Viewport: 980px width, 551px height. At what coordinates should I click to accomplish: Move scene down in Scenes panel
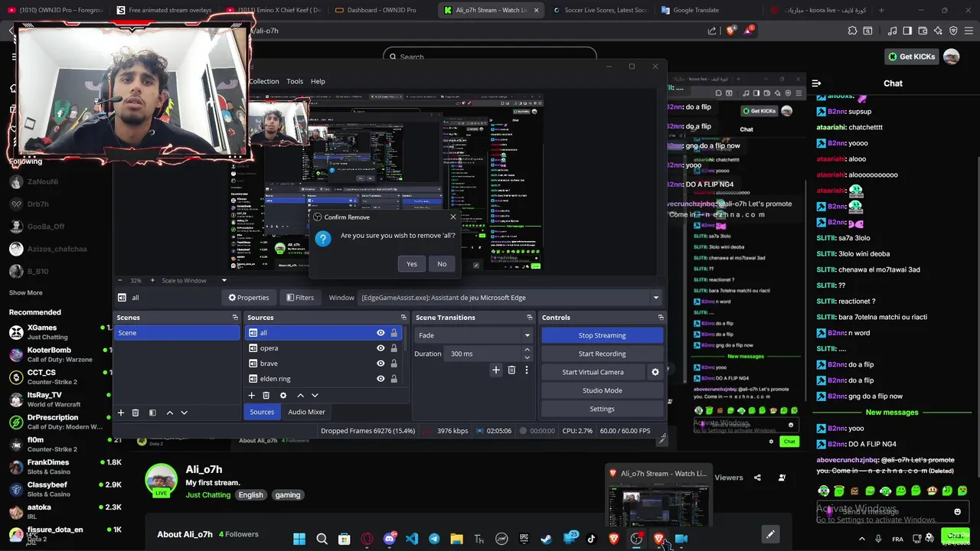point(184,412)
